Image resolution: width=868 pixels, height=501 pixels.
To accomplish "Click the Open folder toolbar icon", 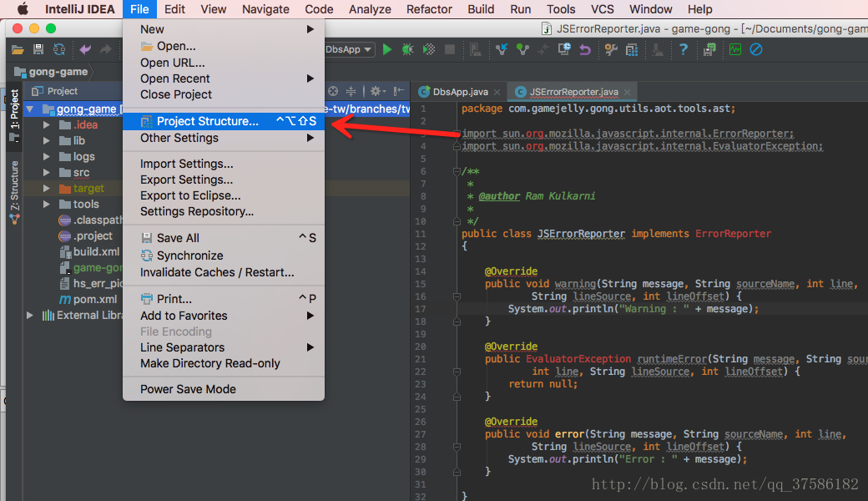I will [18, 50].
